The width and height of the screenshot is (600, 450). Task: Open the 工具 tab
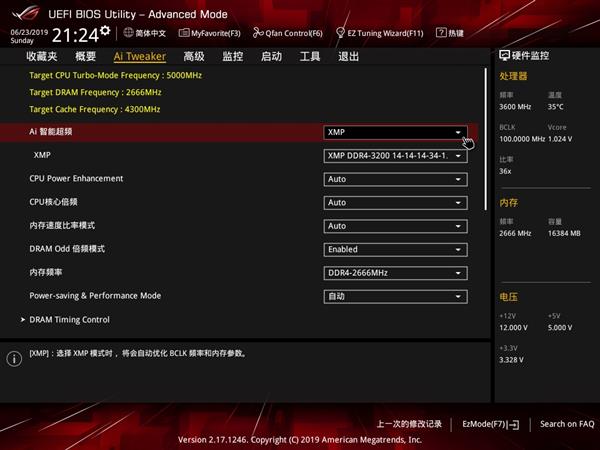pyautogui.click(x=310, y=57)
